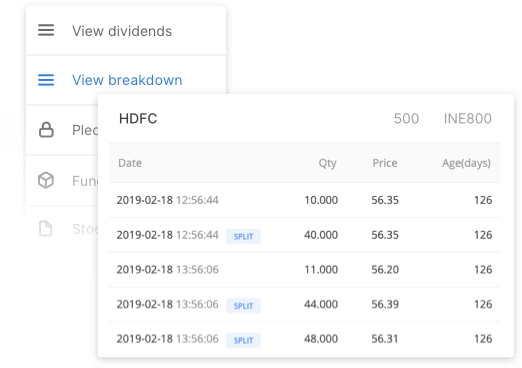Select the row with quantity 10.000
This screenshot has height=368, width=522.
coord(304,200)
